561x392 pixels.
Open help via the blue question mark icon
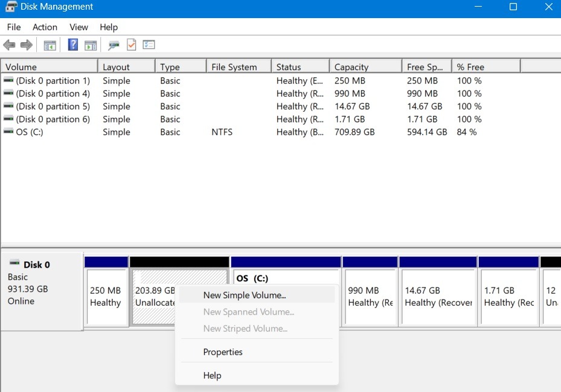(72, 45)
